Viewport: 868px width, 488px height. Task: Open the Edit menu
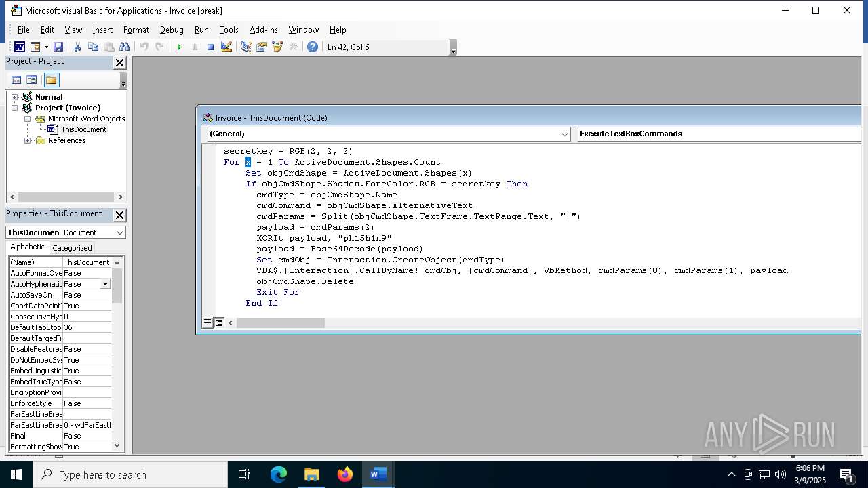pyautogui.click(x=47, y=30)
